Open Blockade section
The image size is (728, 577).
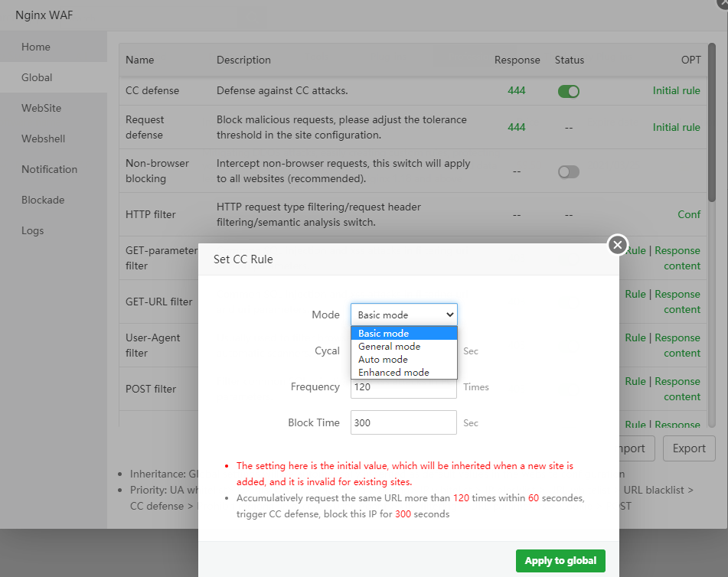pyautogui.click(x=43, y=200)
